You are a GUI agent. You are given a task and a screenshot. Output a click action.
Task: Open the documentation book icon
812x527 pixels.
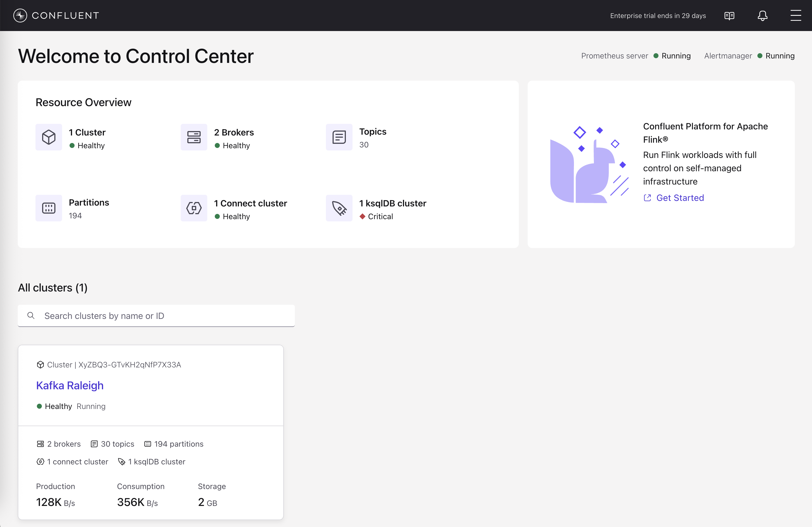(x=729, y=16)
